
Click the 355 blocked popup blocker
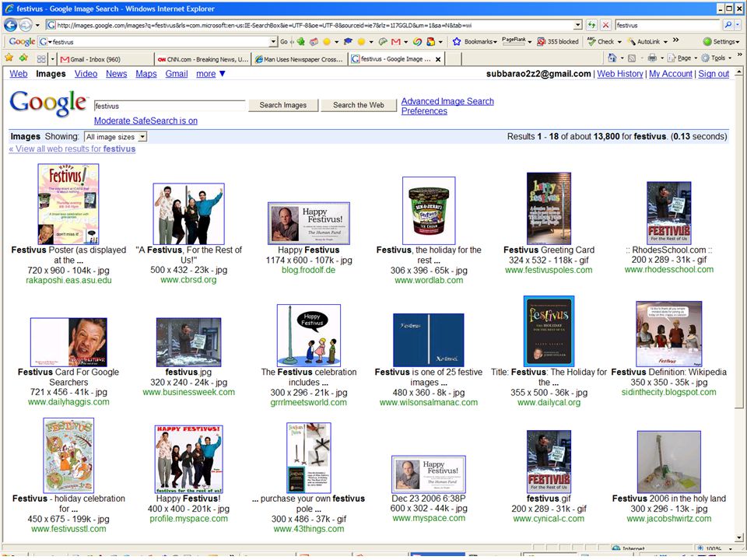click(558, 42)
